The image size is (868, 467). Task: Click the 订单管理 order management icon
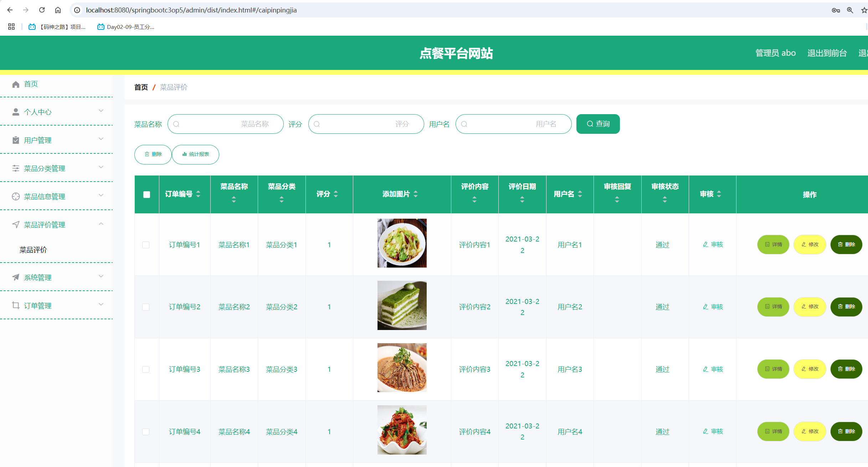pos(16,305)
